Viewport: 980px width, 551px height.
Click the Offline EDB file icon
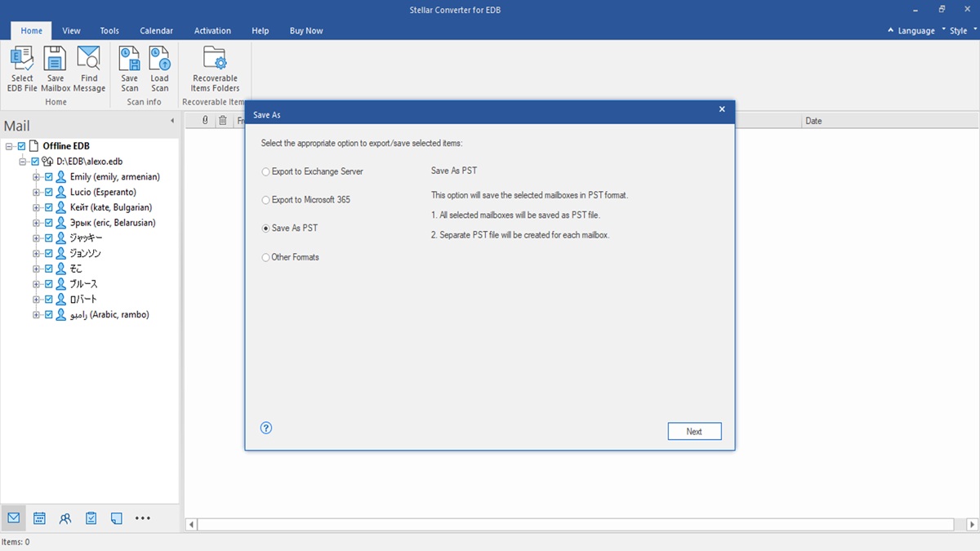(x=33, y=146)
